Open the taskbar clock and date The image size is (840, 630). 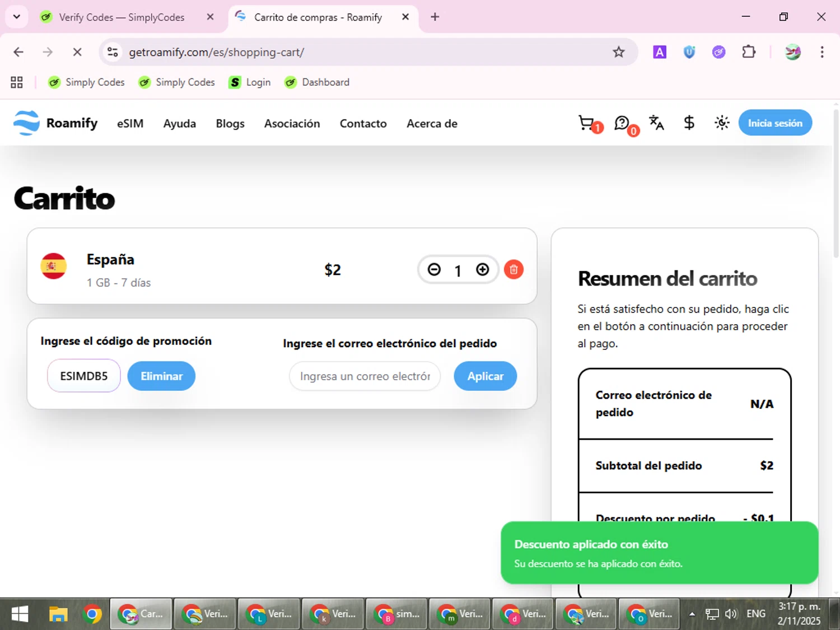coord(799,614)
